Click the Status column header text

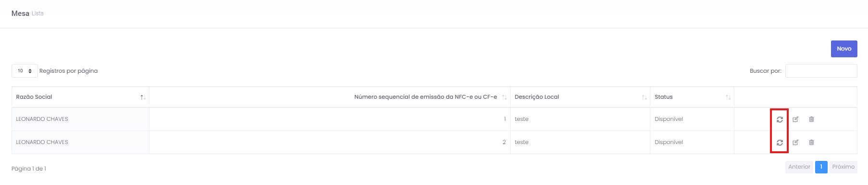point(664,97)
